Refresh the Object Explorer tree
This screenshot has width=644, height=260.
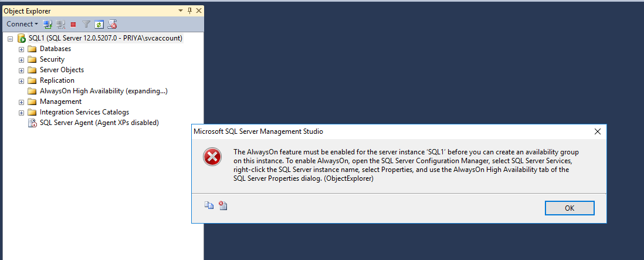99,24
